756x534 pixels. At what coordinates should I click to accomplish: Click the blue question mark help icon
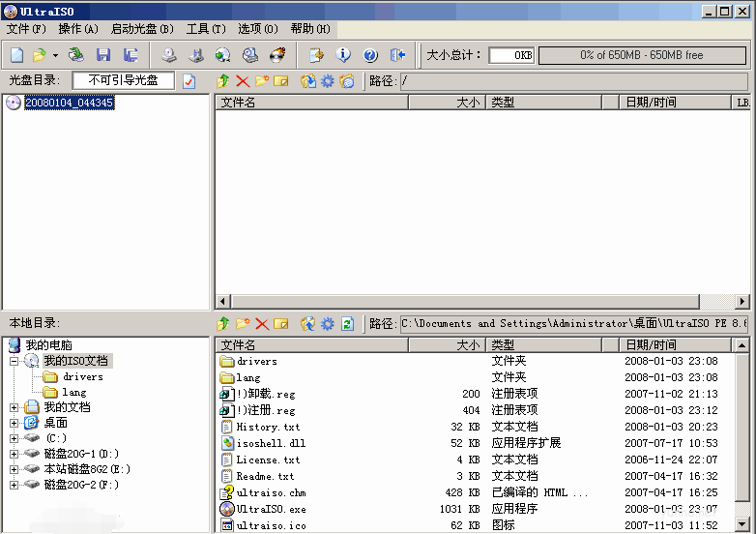(x=370, y=55)
